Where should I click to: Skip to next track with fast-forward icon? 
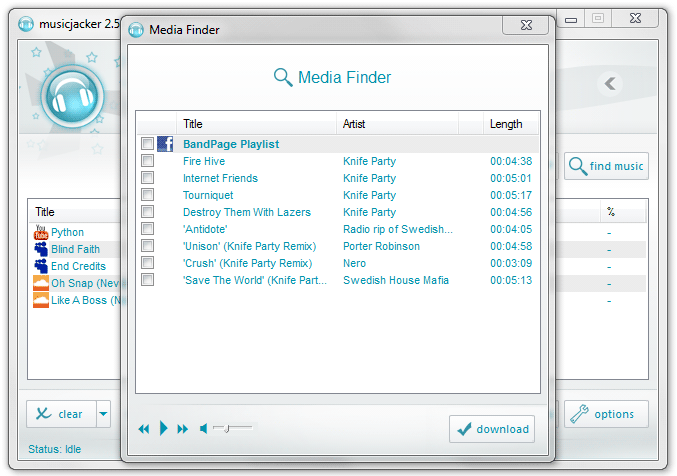coord(183,429)
